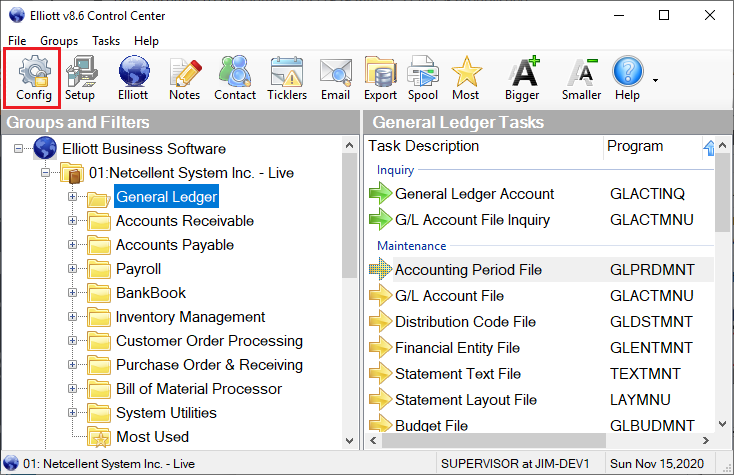This screenshot has height=475, width=734.
Task: Expand the General Ledger tree node
Action: 73,197
